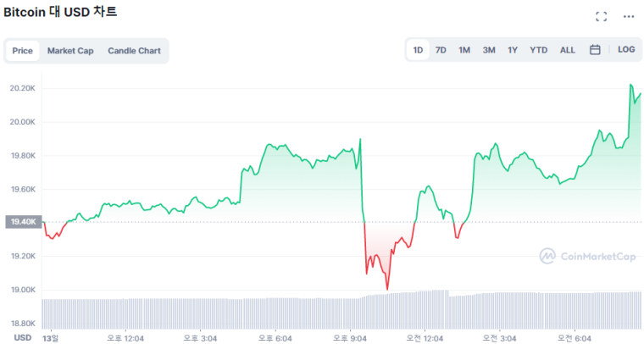This screenshot has width=644, height=344.
Task: Switch to the Candle Chart tab
Action: click(x=134, y=51)
